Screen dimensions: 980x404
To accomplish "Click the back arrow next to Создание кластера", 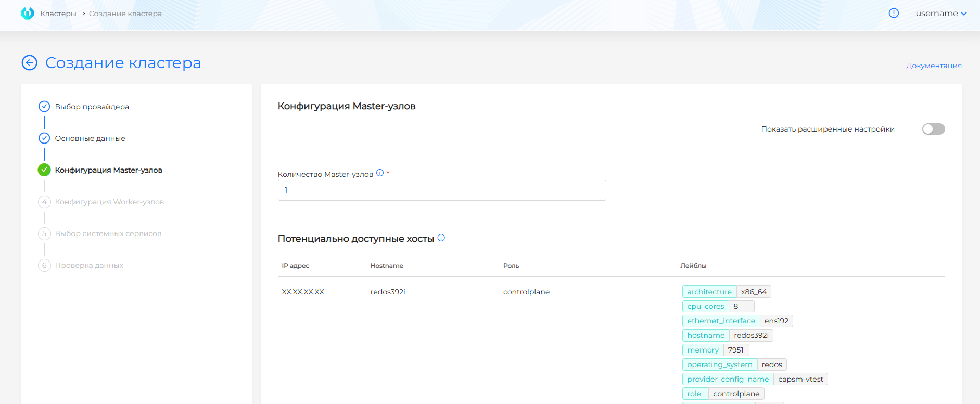I will point(30,63).
